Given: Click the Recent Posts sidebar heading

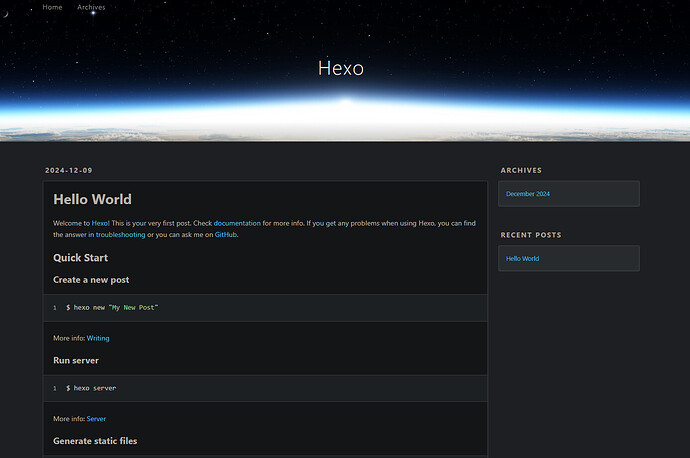Looking at the screenshot, I should pyautogui.click(x=531, y=235).
